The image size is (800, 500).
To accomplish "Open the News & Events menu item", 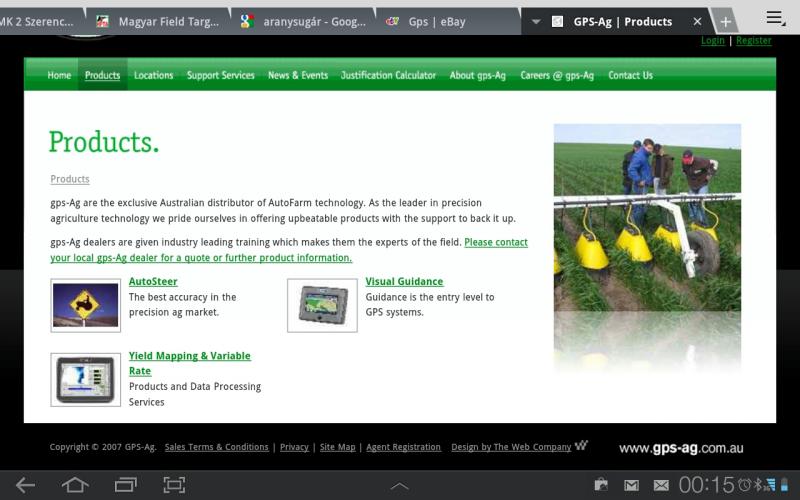I will coord(298,75).
